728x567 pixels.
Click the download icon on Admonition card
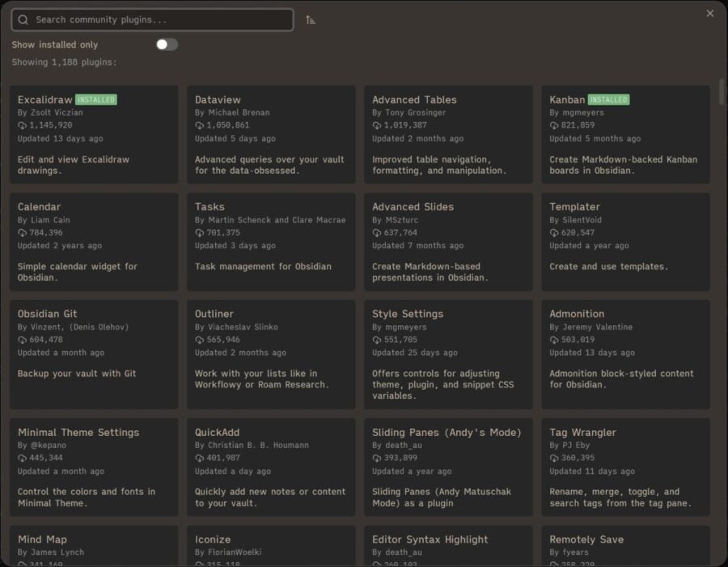pos(554,340)
